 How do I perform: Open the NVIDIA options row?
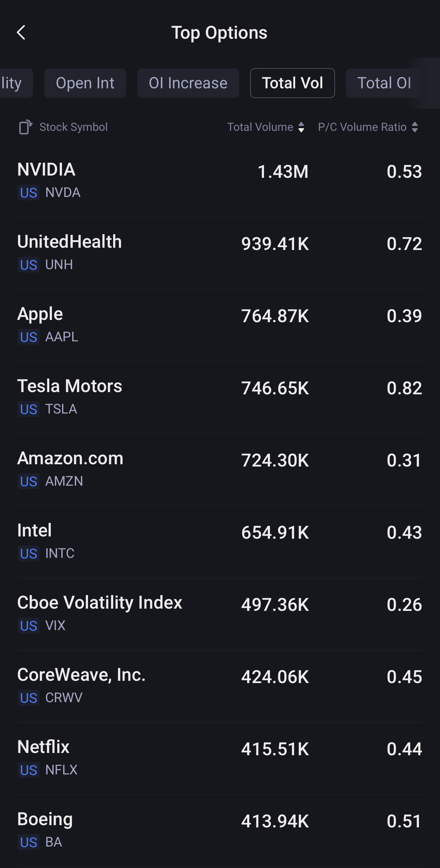pyautogui.click(x=220, y=180)
